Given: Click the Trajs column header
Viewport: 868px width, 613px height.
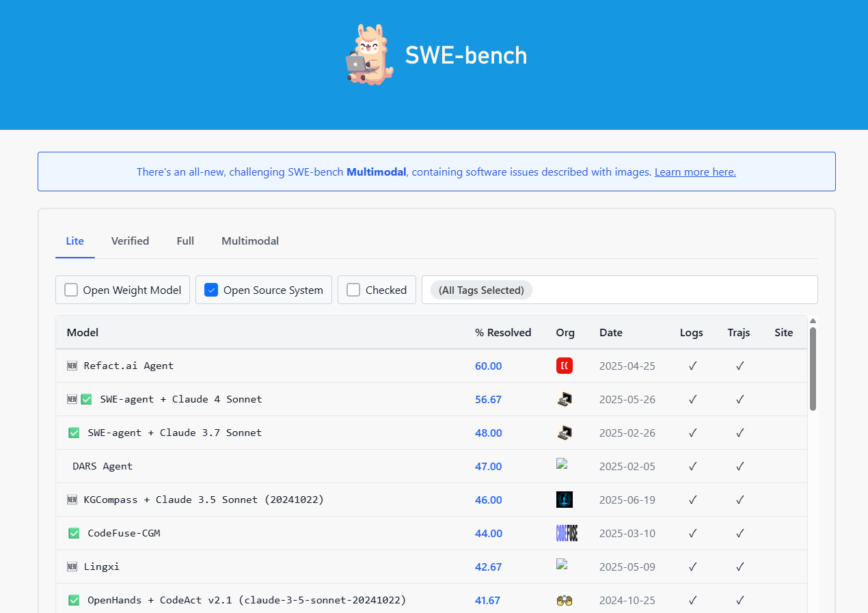Looking at the screenshot, I should click(739, 333).
